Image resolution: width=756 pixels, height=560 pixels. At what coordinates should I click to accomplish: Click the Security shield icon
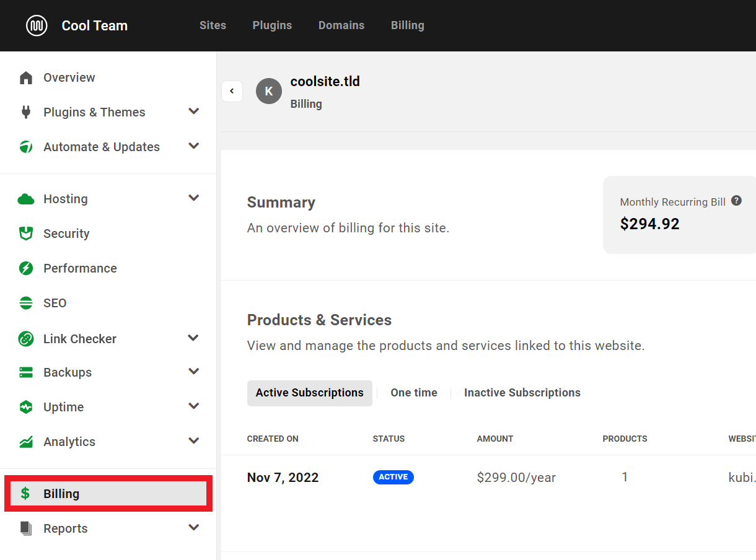pyautogui.click(x=25, y=234)
